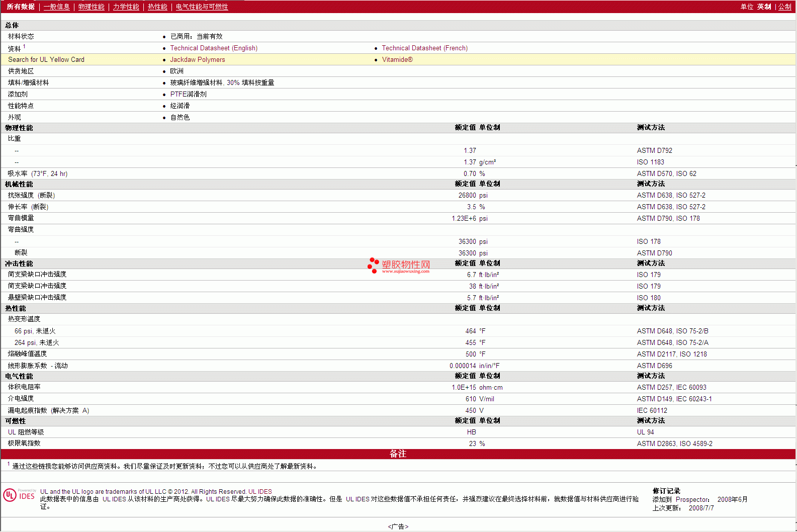Jump to the 物理性能 tab
797x532 pixels.
tap(91, 7)
